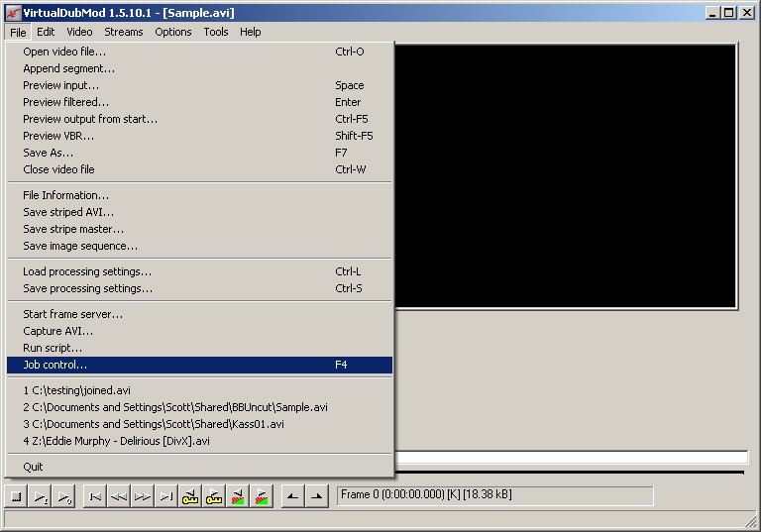Go to the previous keyframe icon
The width and height of the screenshot is (761, 532).
190,496
